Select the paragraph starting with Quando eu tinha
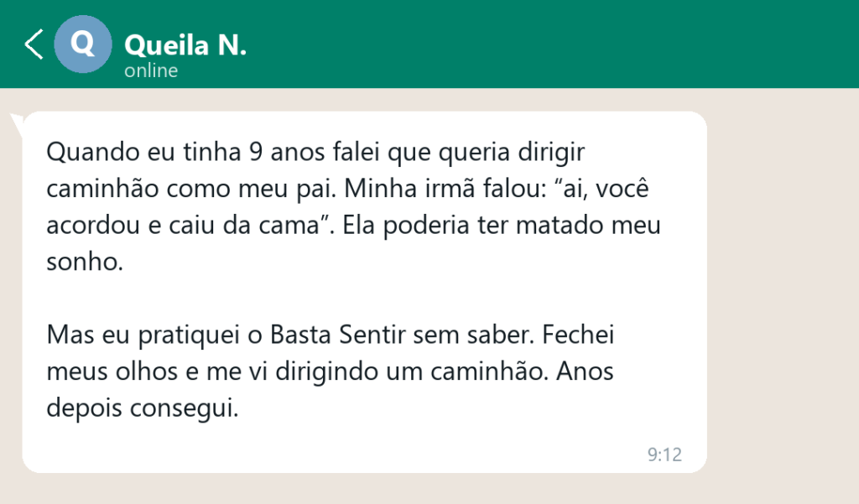This screenshot has width=859, height=504. pyautogui.click(x=353, y=206)
